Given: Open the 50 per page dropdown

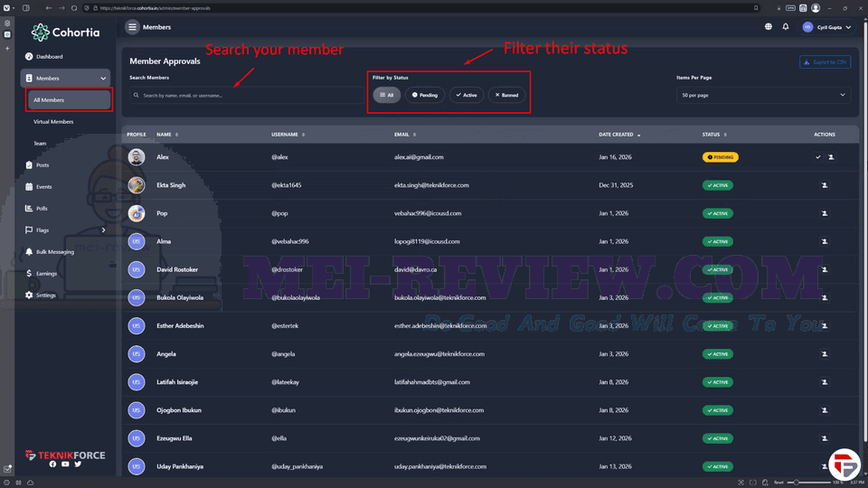Looking at the screenshot, I should (763, 95).
